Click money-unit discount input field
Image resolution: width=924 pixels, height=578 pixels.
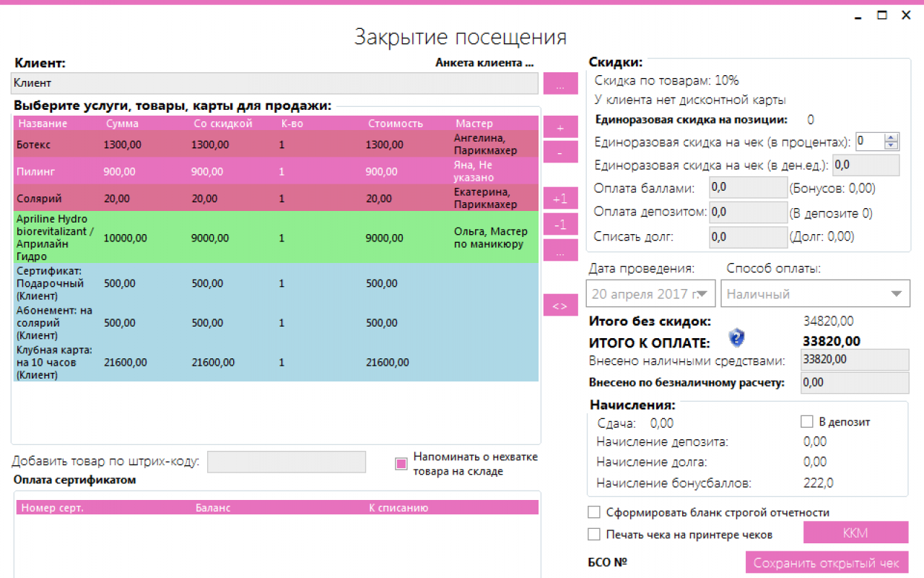[x=866, y=165]
